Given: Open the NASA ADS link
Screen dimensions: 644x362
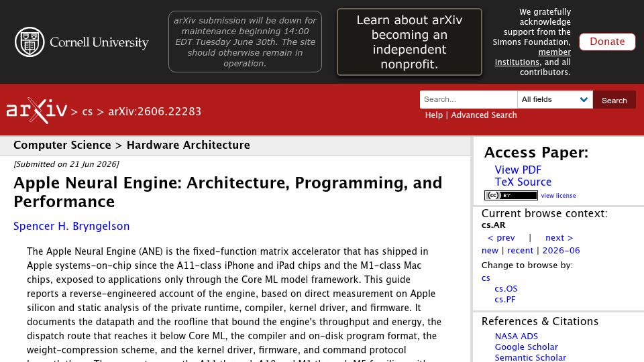Looking at the screenshot, I should pyautogui.click(x=517, y=336).
